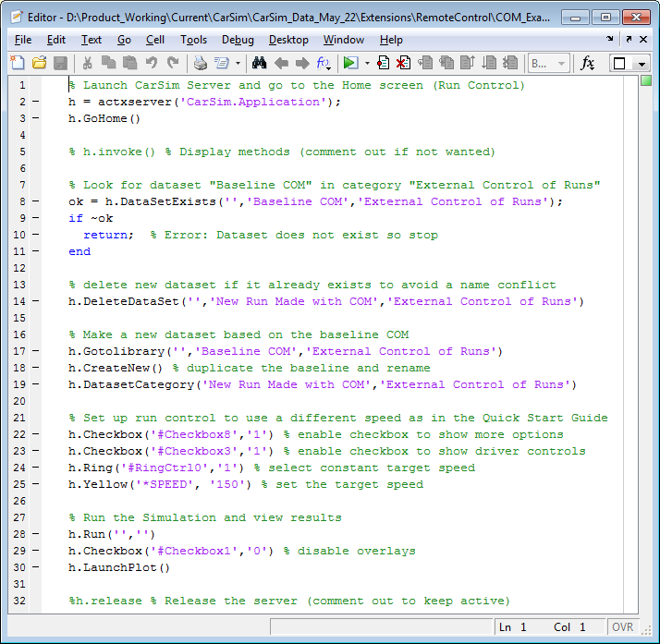
Task: Click the Set/clear breakpoint icon
Action: 383,63
